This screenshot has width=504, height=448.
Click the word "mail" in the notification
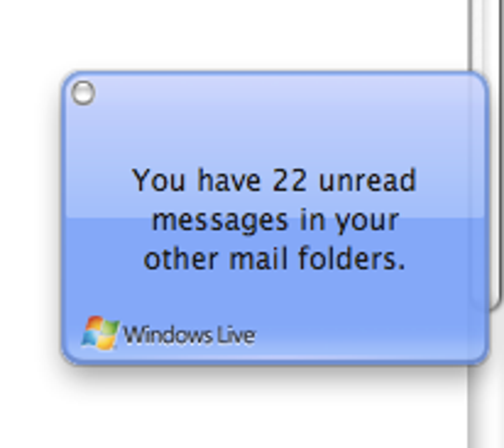[x=258, y=258]
